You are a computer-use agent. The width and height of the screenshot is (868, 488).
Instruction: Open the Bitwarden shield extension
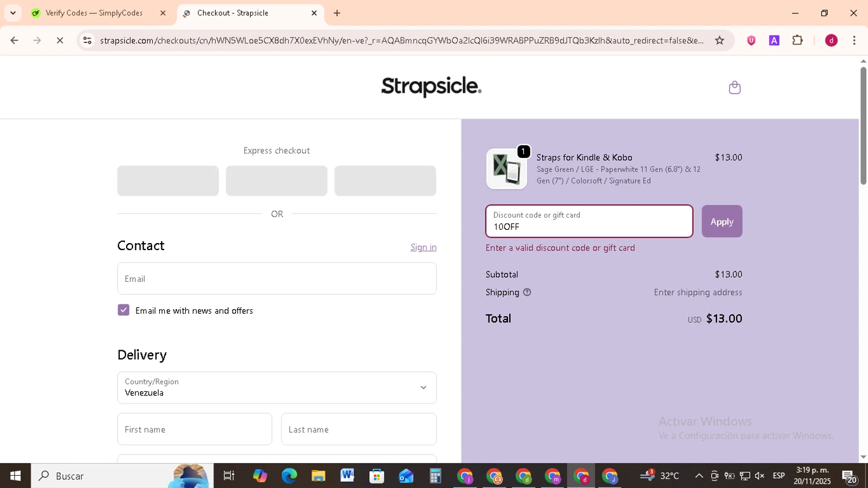[x=751, y=41]
